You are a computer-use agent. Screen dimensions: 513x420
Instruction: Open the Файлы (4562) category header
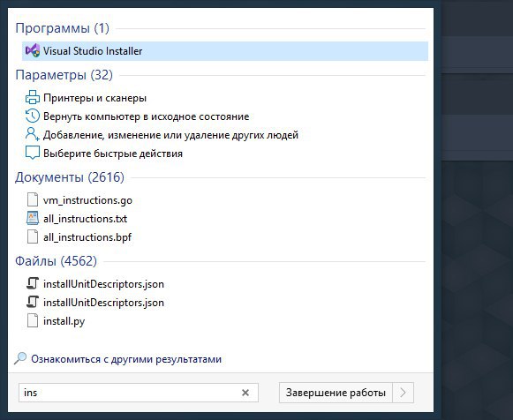tap(56, 261)
